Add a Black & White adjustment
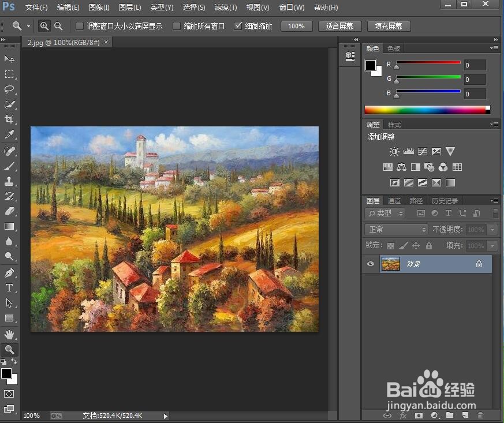 click(x=415, y=167)
